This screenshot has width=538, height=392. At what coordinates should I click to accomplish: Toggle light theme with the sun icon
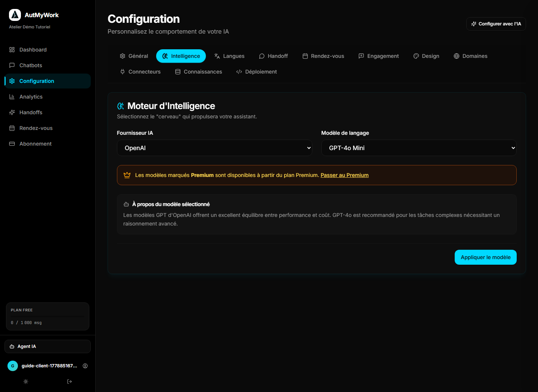[26, 382]
